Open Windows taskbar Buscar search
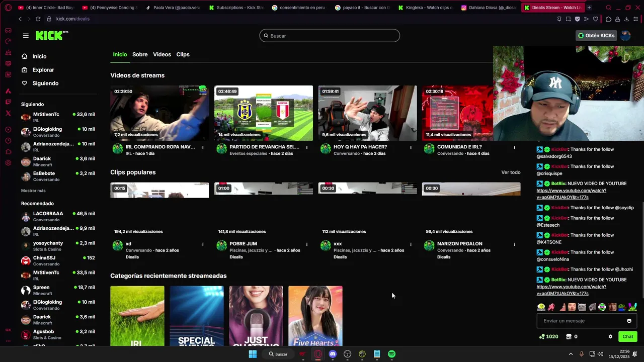The image size is (644, 362). [278, 354]
